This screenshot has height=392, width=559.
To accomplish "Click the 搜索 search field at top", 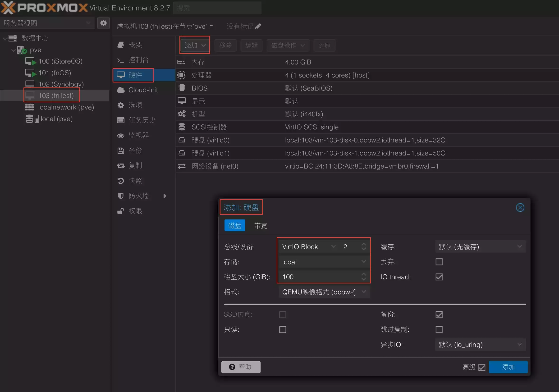I will [x=217, y=8].
